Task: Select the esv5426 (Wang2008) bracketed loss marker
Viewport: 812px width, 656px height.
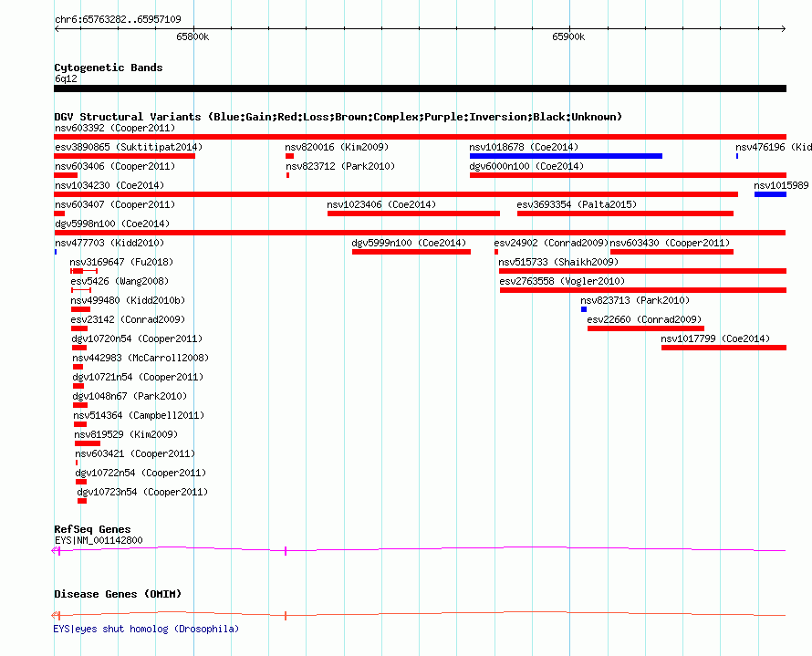Action: (x=81, y=290)
